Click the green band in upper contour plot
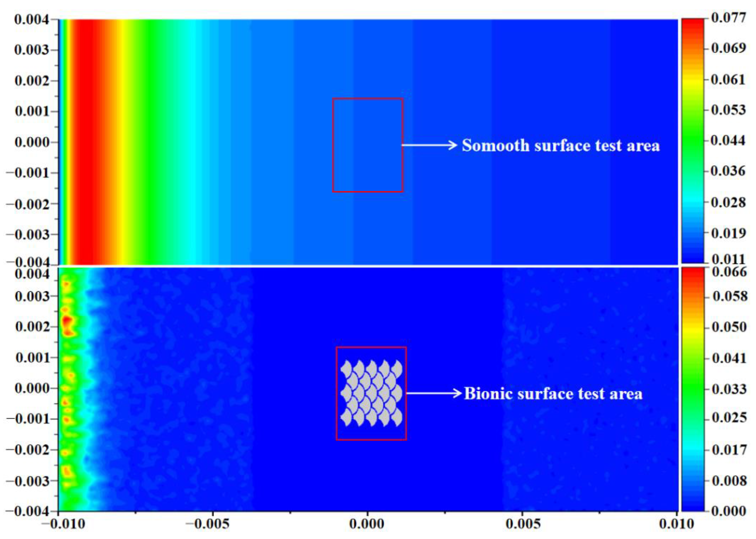The image size is (756, 539). tap(151, 143)
